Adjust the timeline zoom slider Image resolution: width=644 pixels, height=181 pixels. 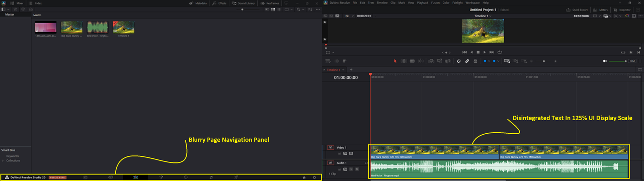pos(544,61)
